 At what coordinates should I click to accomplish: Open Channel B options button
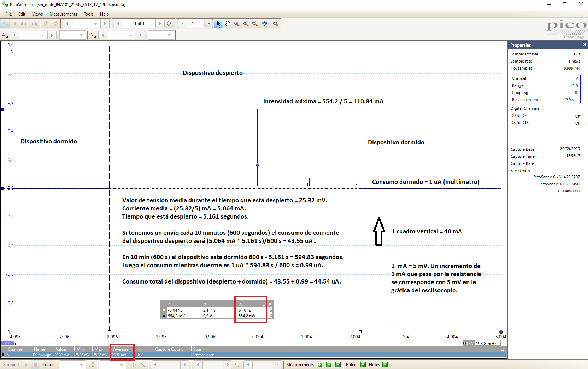pyautogui.click(x=93, y=35)
